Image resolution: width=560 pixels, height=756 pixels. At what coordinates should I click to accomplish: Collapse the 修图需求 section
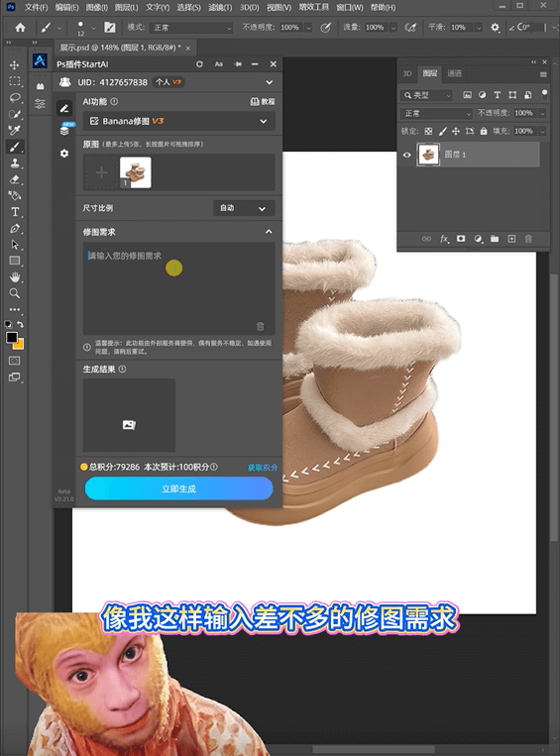coord(269,232)
